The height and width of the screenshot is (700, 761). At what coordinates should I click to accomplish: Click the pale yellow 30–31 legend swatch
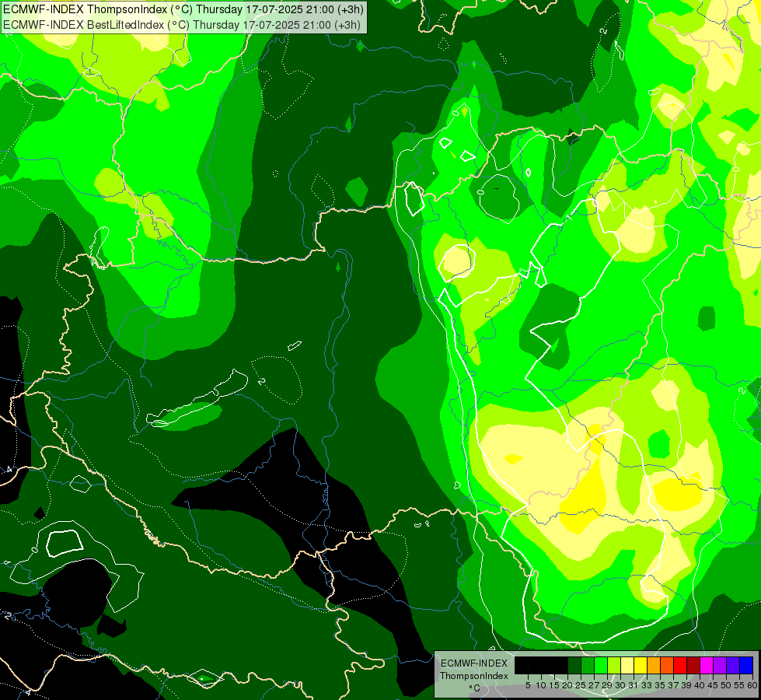click(x=627, y=665)
